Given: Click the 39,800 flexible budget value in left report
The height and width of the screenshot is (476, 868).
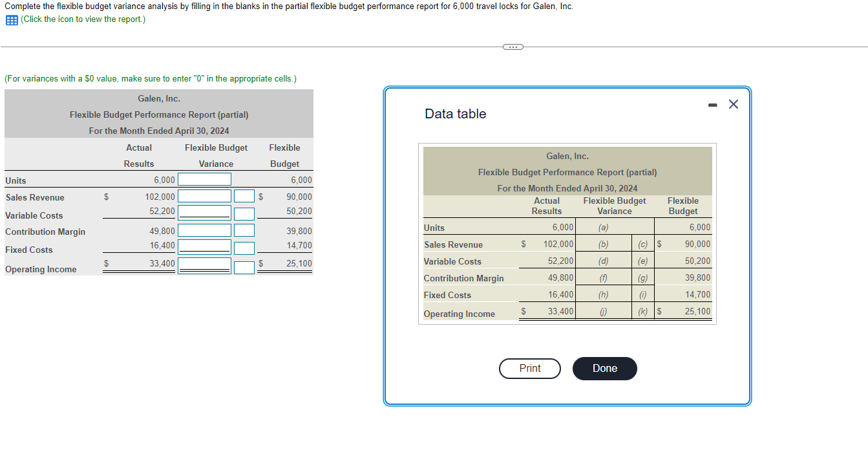Looking at the screenshot, I should pyautogui.click(x=299, y=231).
